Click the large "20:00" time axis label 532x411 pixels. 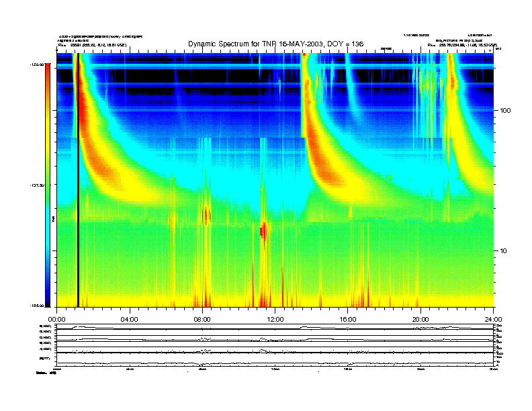[x=420, y=320]
